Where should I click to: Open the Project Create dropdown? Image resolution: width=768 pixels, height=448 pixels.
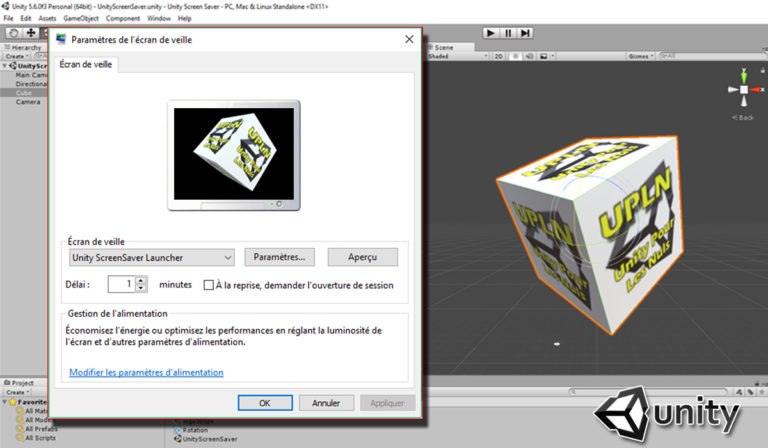[18, 392]
